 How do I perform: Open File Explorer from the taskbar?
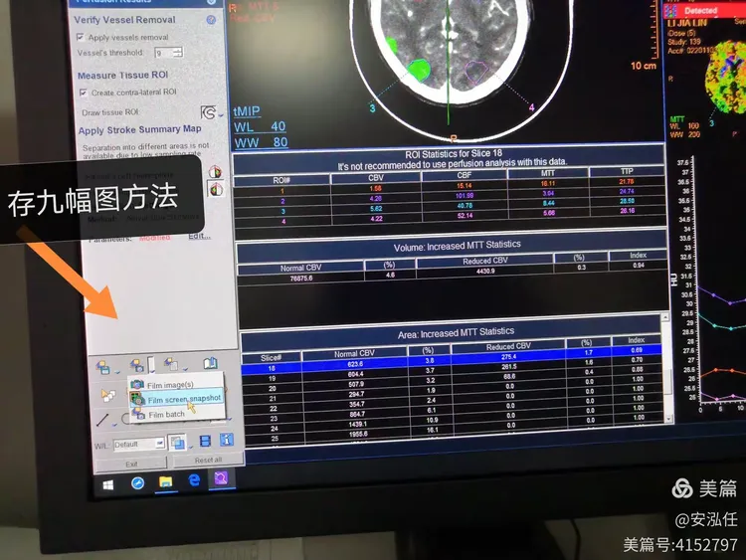pos(165,482)
